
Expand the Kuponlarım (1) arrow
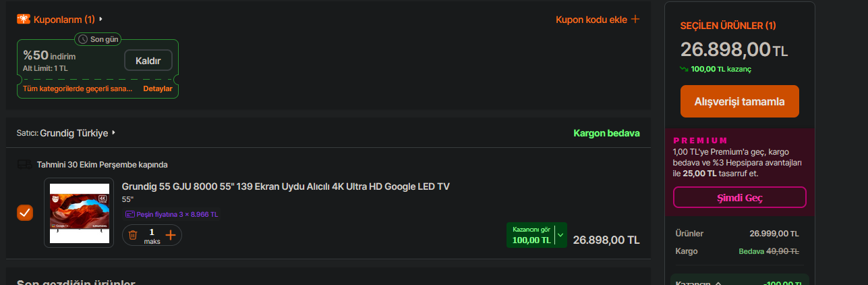click(101, 20)
